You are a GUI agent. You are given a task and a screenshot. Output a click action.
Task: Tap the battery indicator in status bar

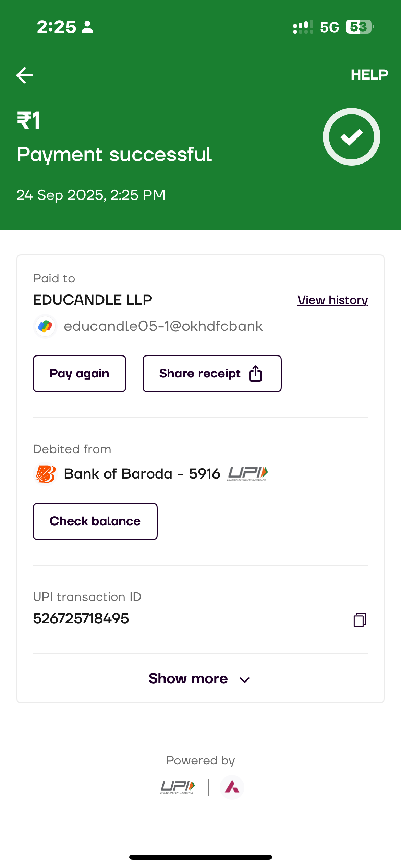[x=359, y=27]
